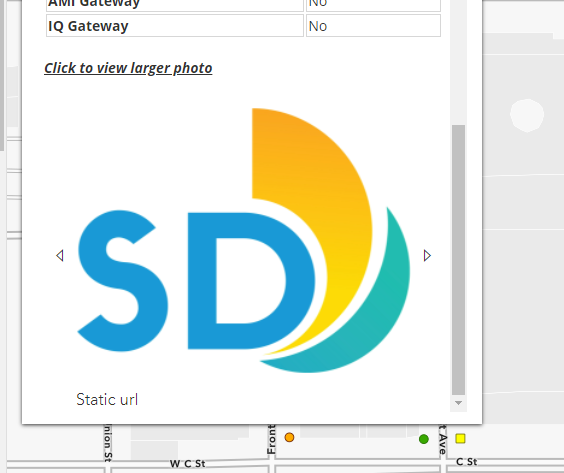Select the orange circle map marker
Screen dimensions: 564x473
[x=289, y=437]
